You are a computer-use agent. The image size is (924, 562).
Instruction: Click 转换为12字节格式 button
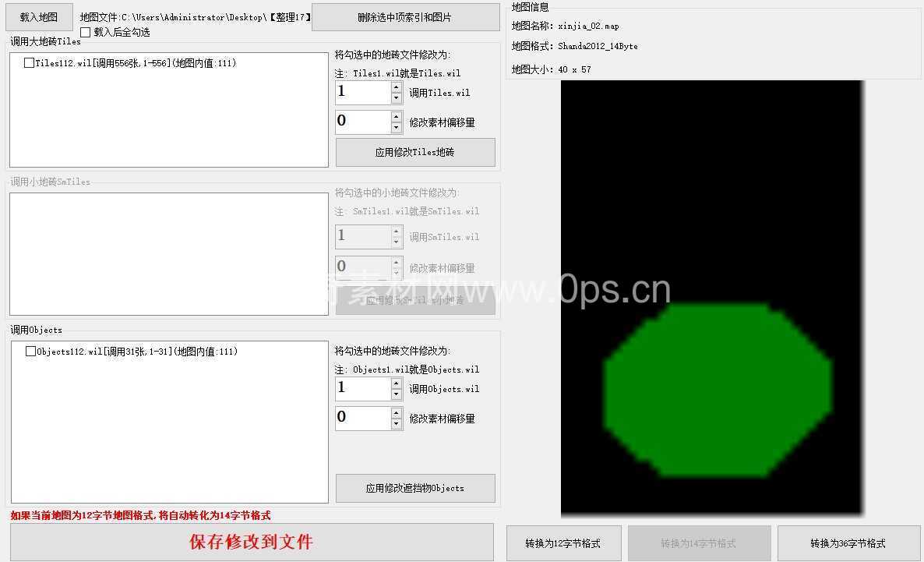point(564,543)
